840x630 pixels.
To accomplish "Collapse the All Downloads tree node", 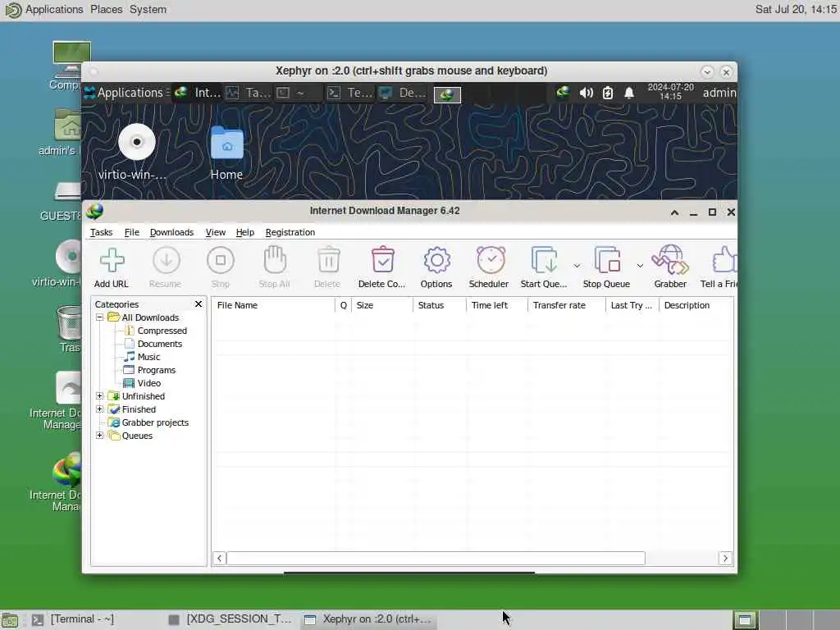I will (99, 317).
